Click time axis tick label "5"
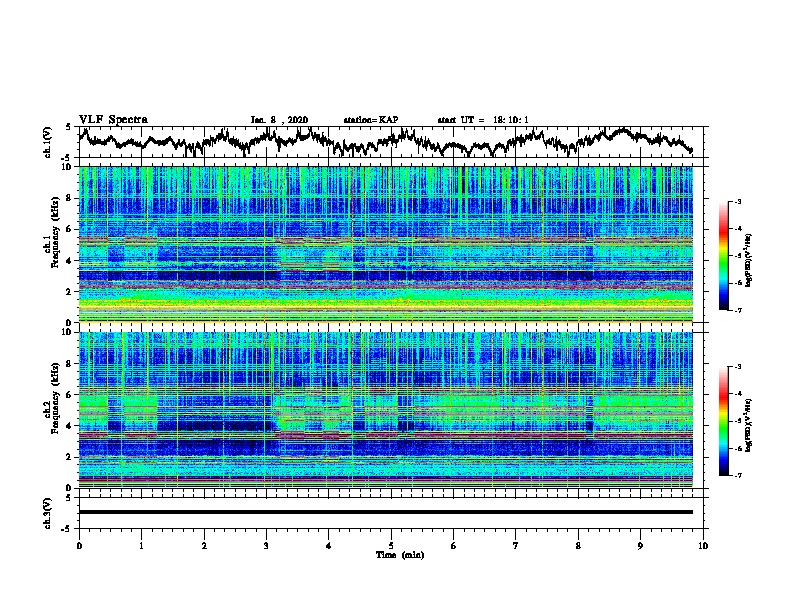 391,546
